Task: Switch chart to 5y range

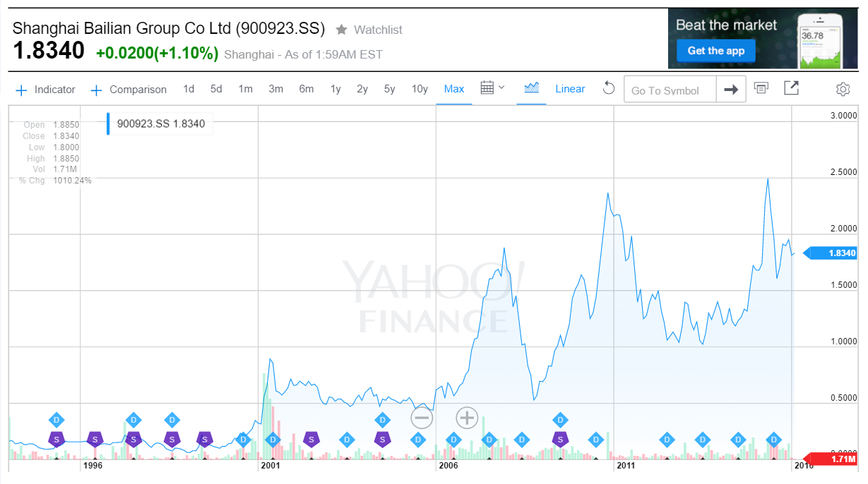Action: pos(390,89)
